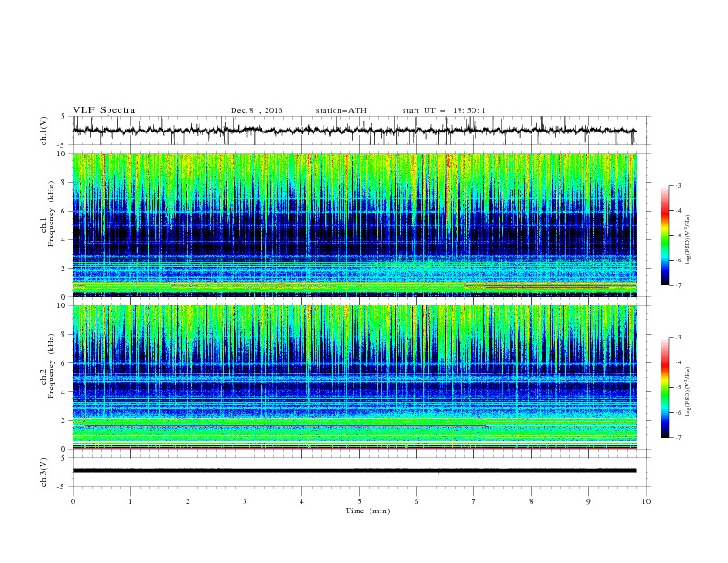This screenshot has height=563, width=728.
Task: Click the "station=ATH" label
Action: click(341, 110)
